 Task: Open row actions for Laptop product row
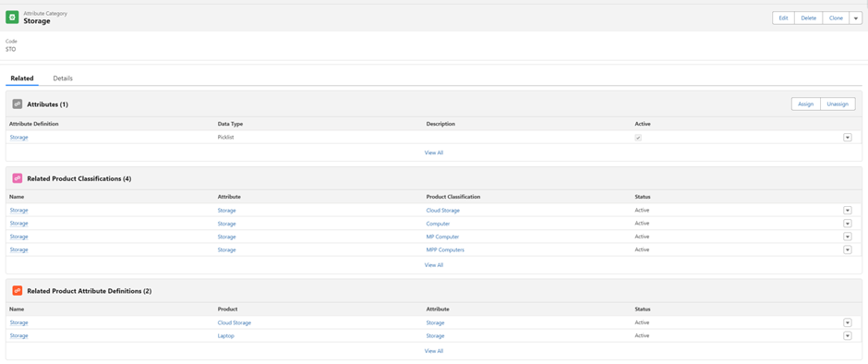click(x=847, y=335)
